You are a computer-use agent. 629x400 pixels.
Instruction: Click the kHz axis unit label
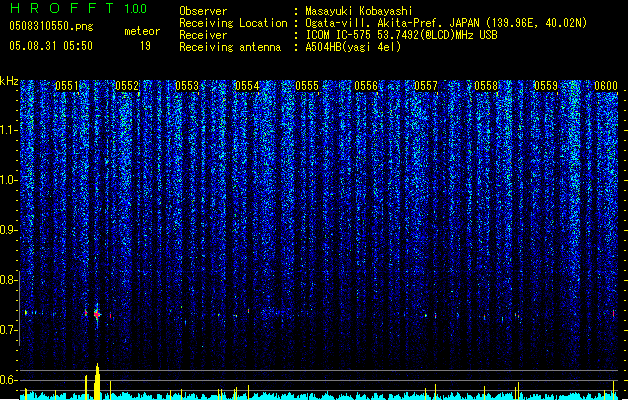(x=9, y=81)
